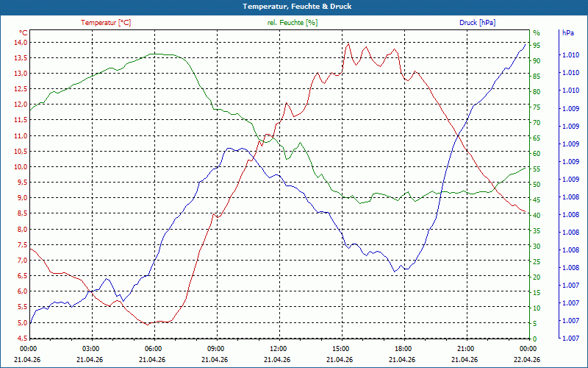588x368 pixels.
Task: Click the '40' humidity axis value
Action: (537, 215)
